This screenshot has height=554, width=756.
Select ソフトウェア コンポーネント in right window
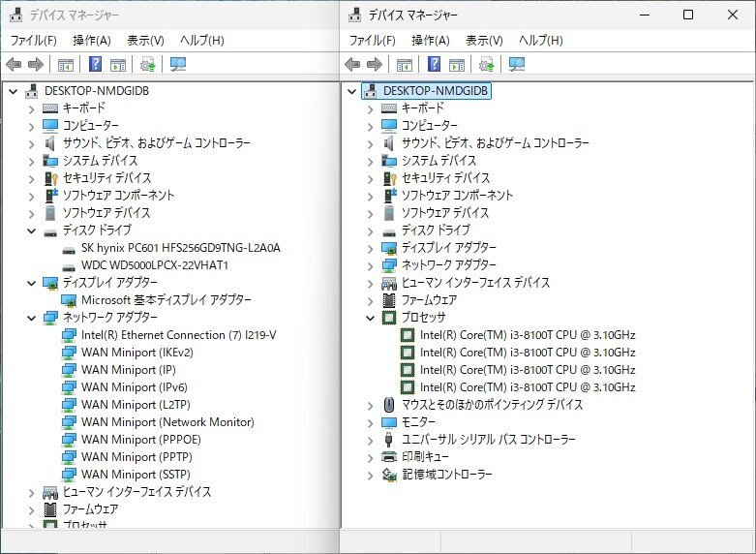(457, 195)
